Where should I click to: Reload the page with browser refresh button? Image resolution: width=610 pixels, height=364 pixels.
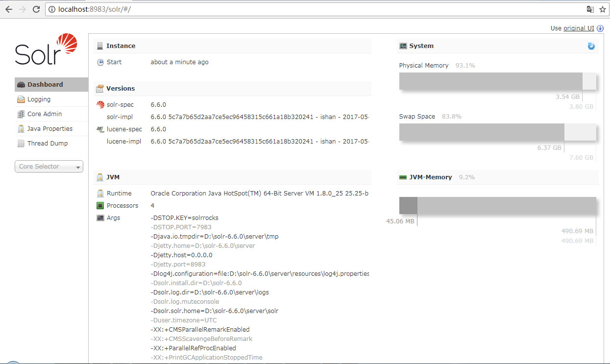[x=36, y=9]
